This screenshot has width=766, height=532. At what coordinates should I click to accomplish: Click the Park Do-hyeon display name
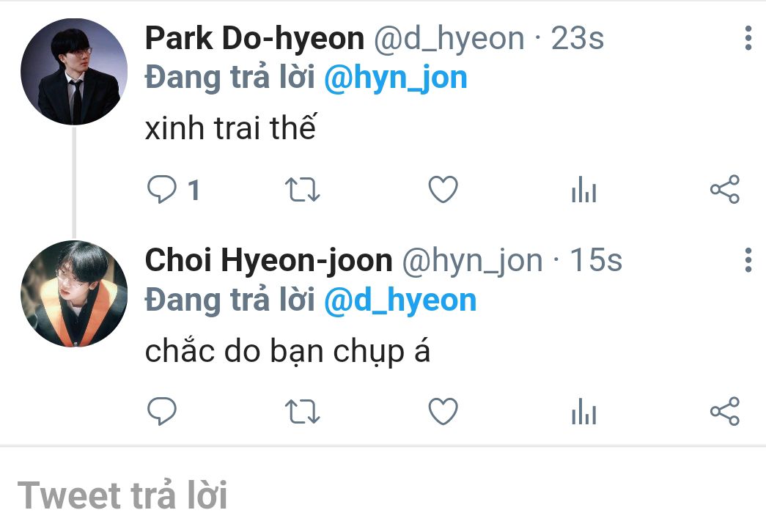pyautogui.click(x=254, y=38)
